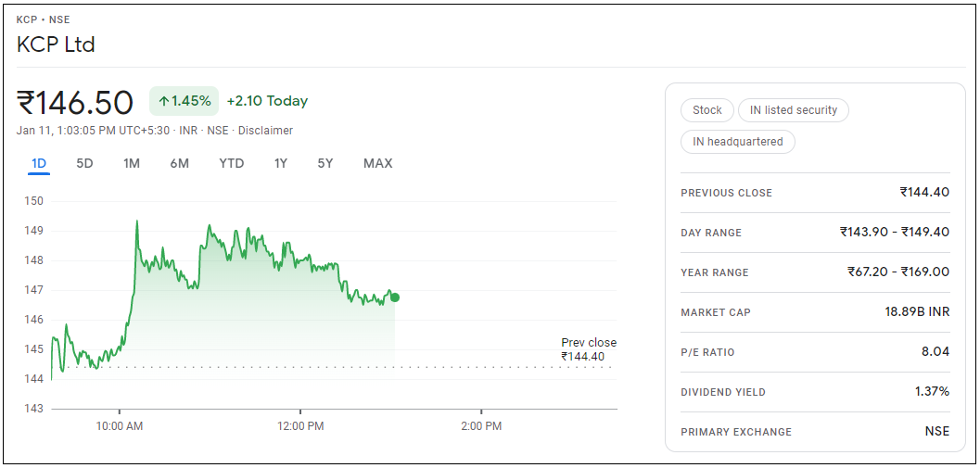Image resolution: width=980 pixels, height=468 pixels.
Task: Select the 1D time range tab
Action: (39, 164)
